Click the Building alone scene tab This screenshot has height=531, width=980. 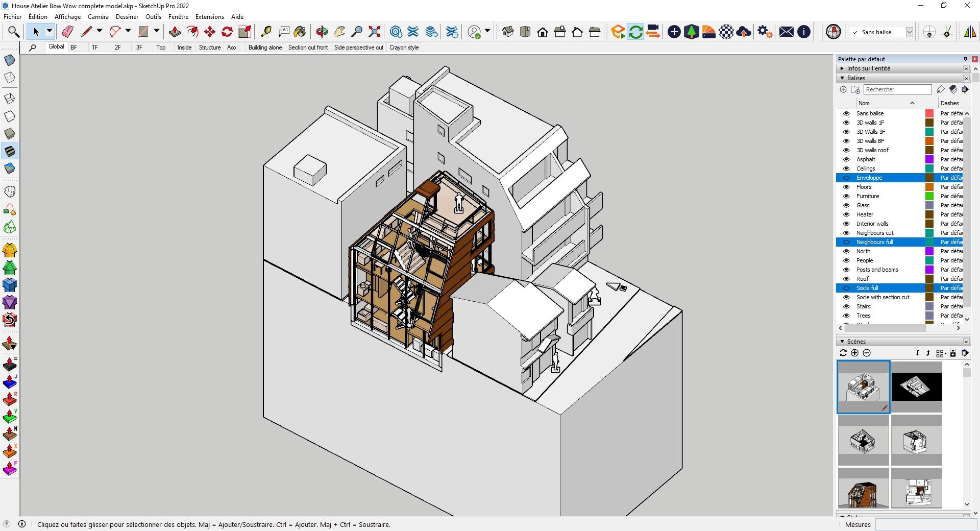tap(265, 47)
